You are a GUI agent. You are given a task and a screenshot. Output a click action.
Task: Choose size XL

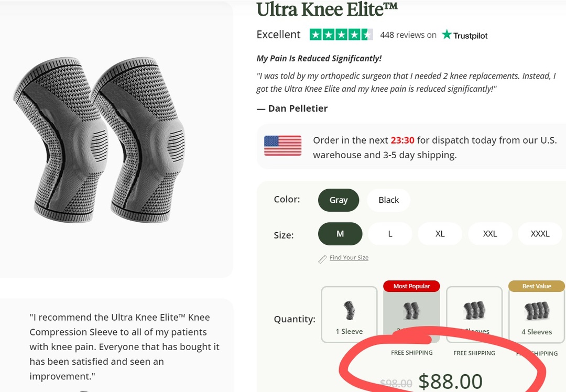[x=440, y=234]
